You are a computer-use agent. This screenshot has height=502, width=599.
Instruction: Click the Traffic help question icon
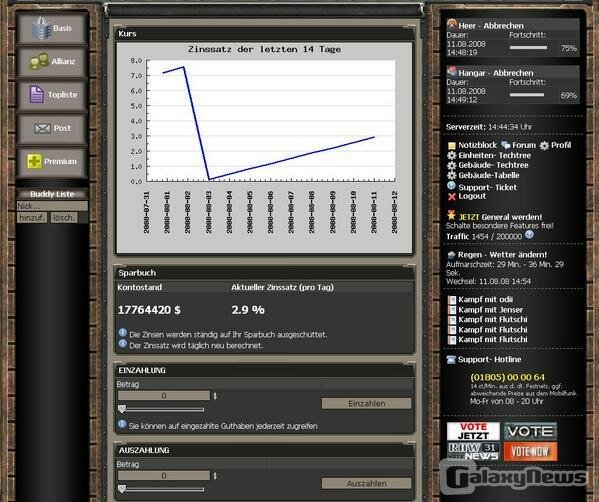(529, 235)
